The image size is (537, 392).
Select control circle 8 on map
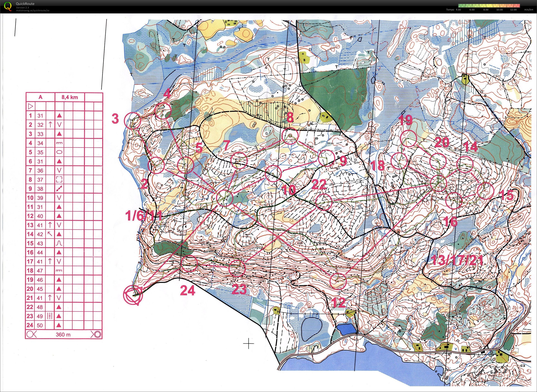click(x=290, y=136)
